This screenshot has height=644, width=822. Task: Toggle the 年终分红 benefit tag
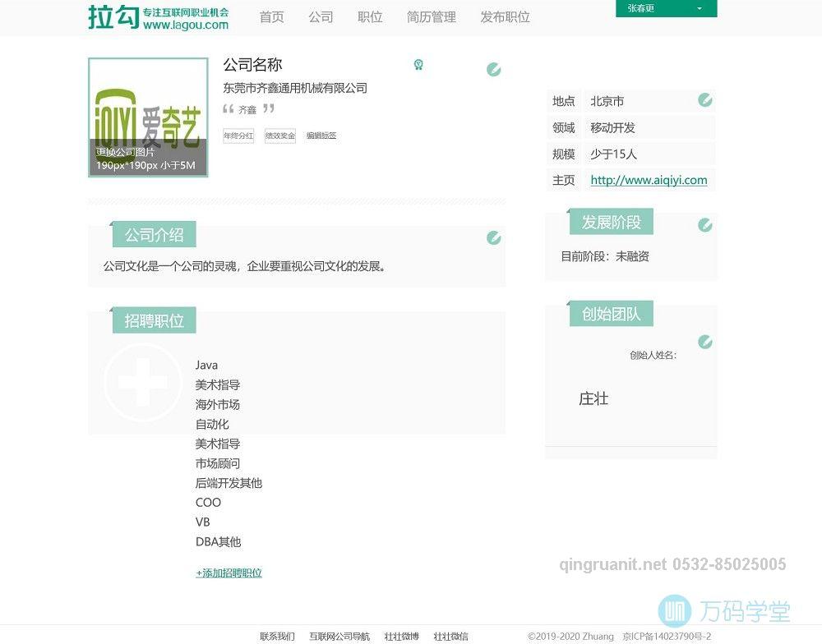click(238, 135)
